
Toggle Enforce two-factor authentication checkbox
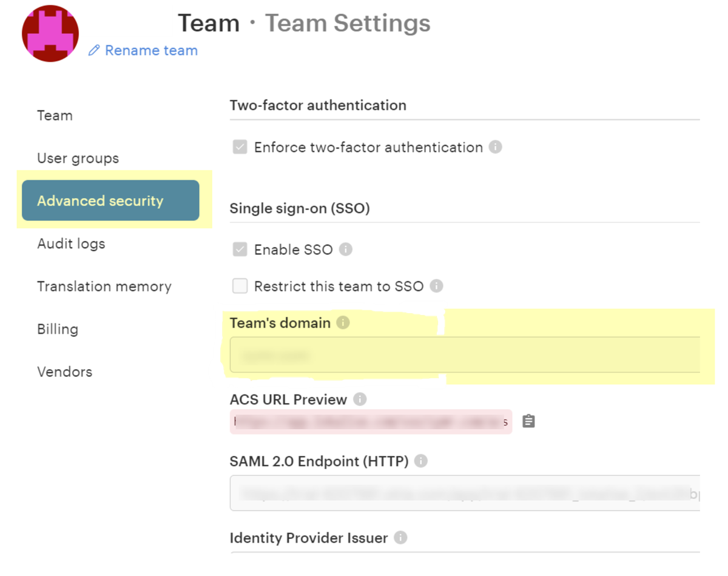pyautogui.click(x=240, y=147)
